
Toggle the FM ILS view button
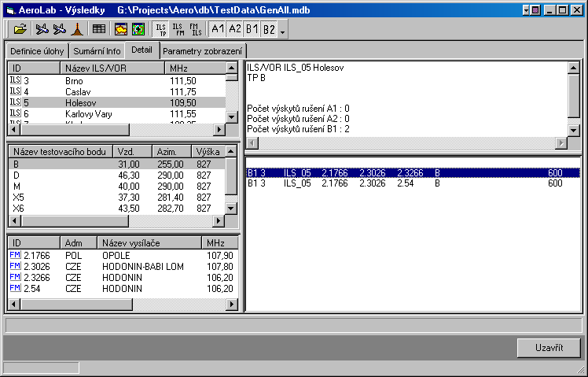pos(196,29)
